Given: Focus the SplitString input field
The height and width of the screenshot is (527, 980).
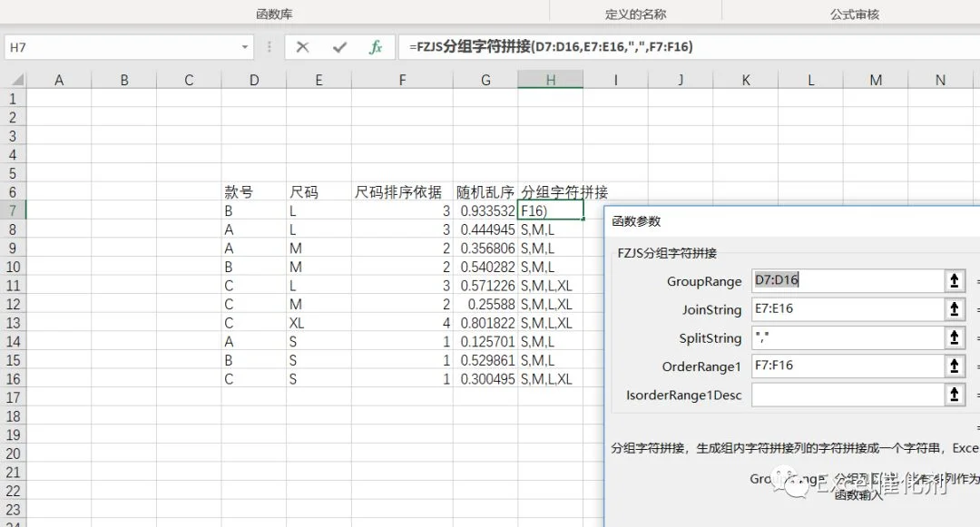Looking at the screenshot, I should click(848, 337).
